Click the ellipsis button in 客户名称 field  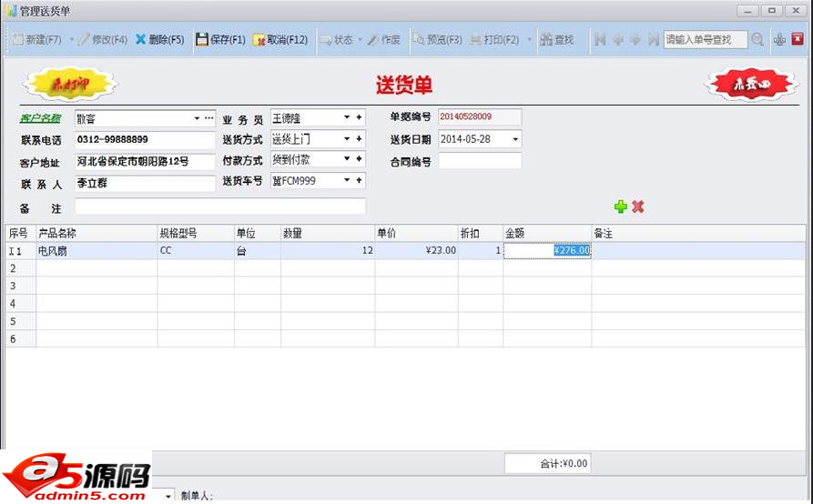click(208, 118)
